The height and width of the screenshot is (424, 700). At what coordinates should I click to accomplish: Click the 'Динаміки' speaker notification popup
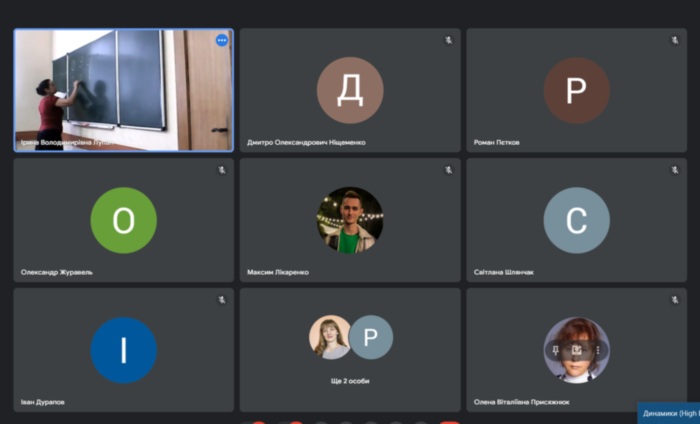(669, 413)
